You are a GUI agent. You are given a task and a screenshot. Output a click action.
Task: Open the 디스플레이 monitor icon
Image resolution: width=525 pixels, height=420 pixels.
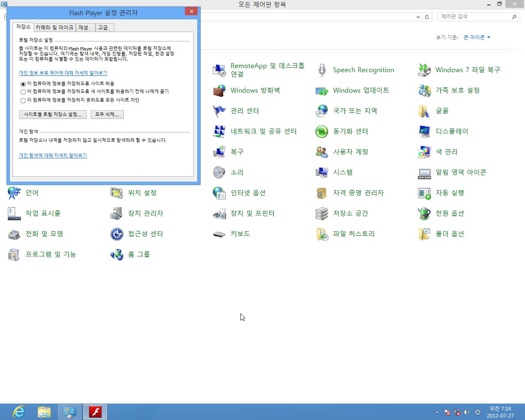[425, 131]
